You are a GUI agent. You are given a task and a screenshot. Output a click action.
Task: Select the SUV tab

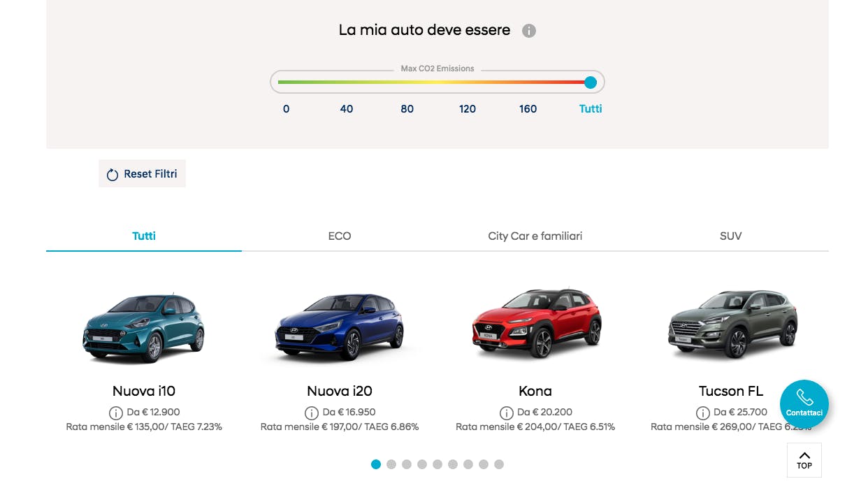730,236
